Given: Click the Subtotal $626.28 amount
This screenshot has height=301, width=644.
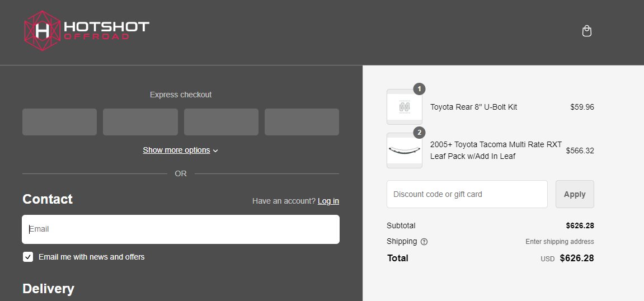Looking at the screenshot, I should (x=580, y=225).
